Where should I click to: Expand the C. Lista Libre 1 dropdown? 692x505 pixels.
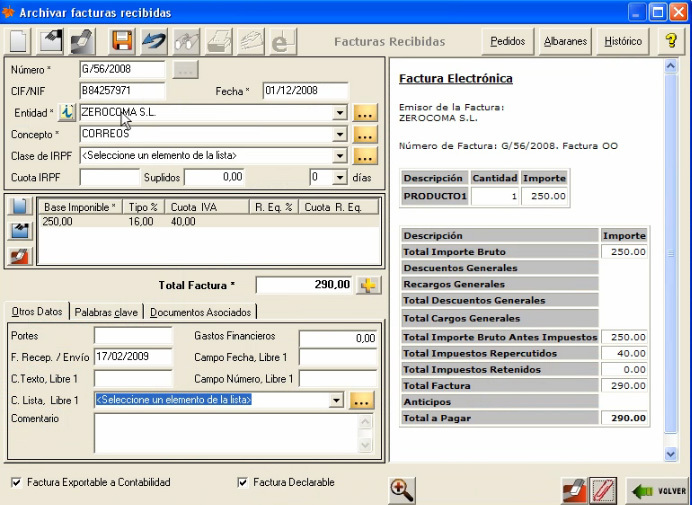pyautogui.click(x=336, y=401)
